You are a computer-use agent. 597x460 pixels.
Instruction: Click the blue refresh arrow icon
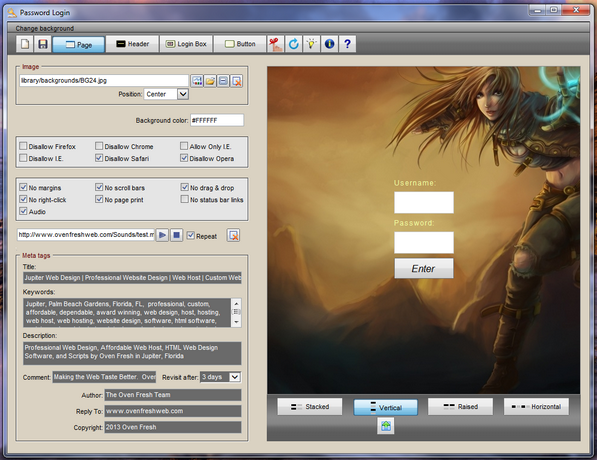tap(294, 44)
